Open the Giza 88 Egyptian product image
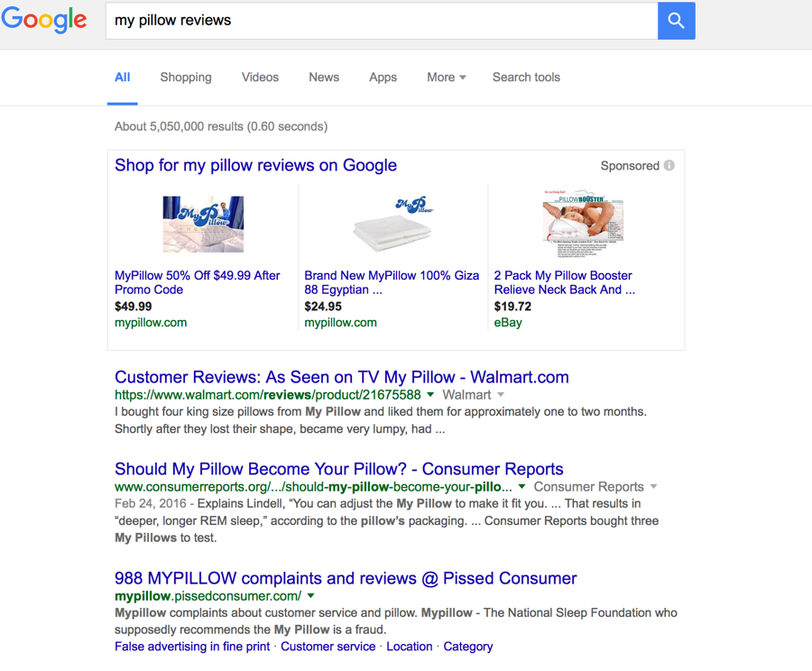The height and width of the screenshot is (671, 812). (392, 224)
